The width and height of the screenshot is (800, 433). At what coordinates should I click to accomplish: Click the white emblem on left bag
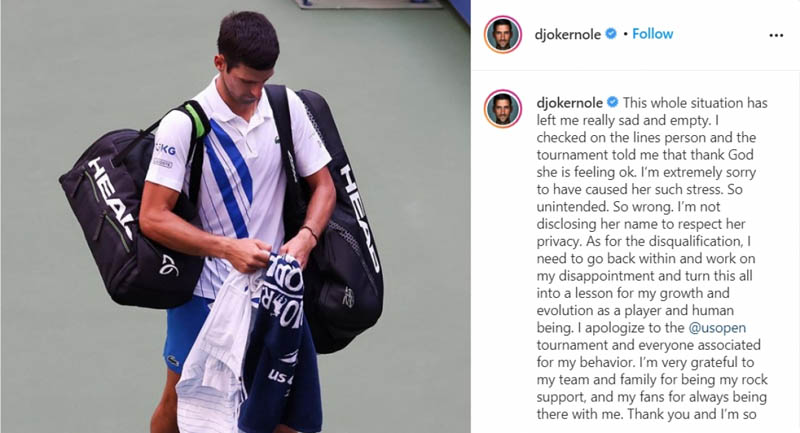pos(169,265)
